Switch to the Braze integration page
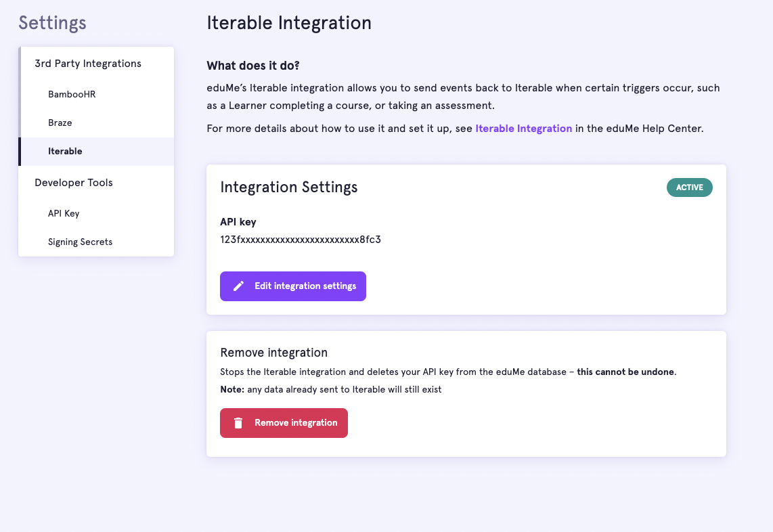Image resolution: width=773 pixels, height=532 pixels. (x=61, y=123)
